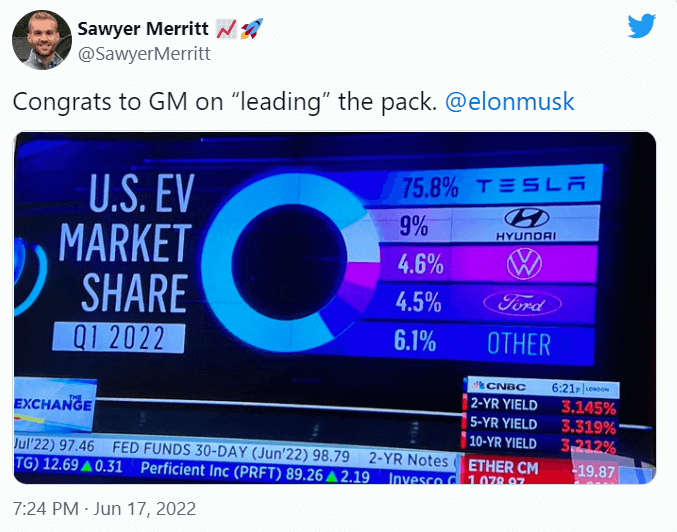This screenshot has height=532, width=677.
Task: Click the Hyundai logo in chart
Action: coord(526,224)
